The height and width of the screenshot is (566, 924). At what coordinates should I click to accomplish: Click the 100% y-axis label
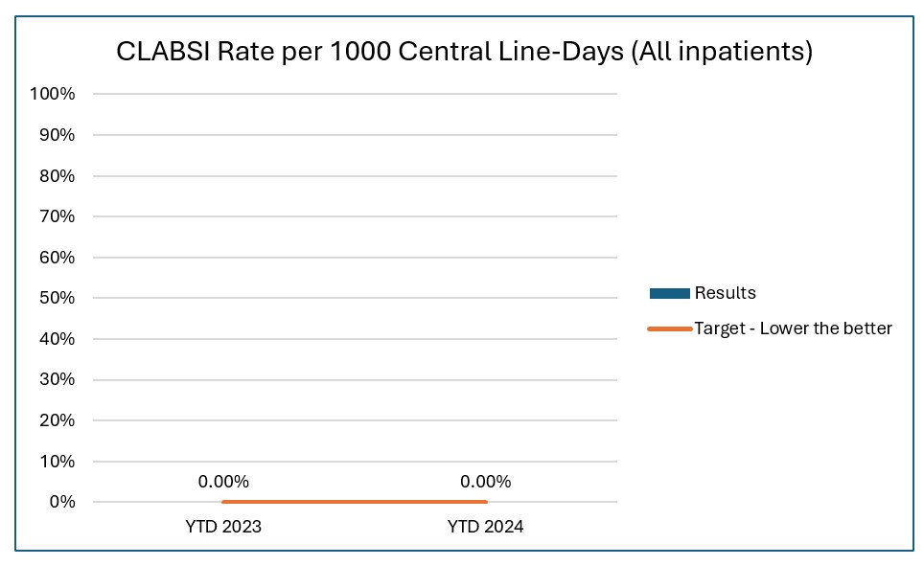coord(53,94)
